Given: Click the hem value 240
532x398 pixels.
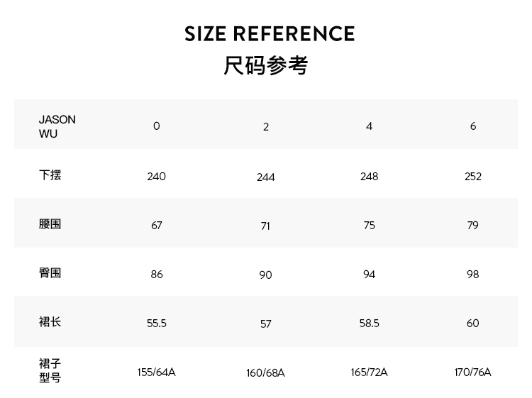Looking at the screenshot, I should click(157, 176).
